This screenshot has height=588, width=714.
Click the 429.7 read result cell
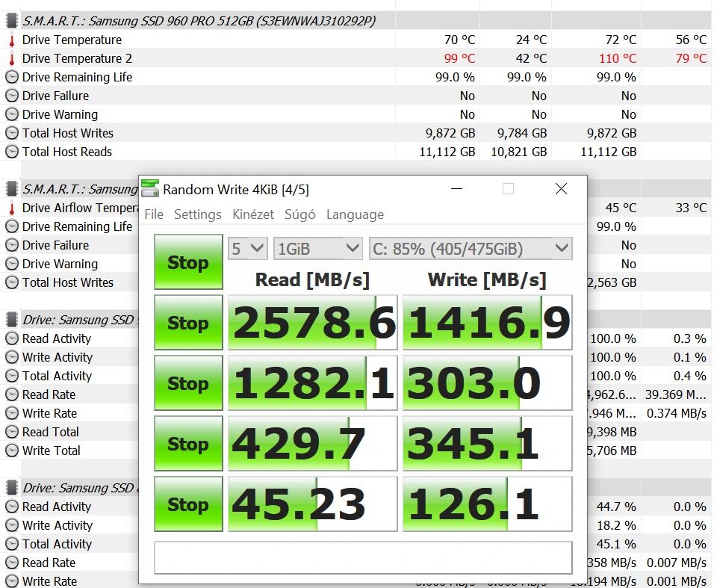[313, 444]
